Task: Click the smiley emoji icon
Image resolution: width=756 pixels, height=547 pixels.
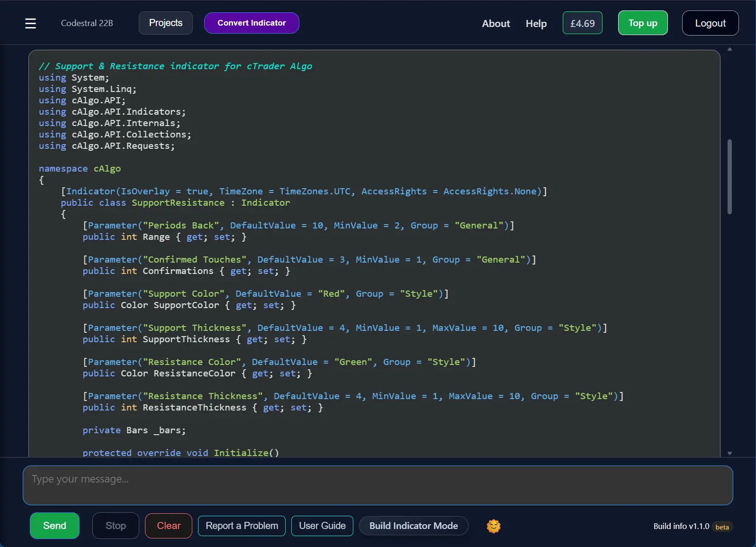Action: click(494, 526)
